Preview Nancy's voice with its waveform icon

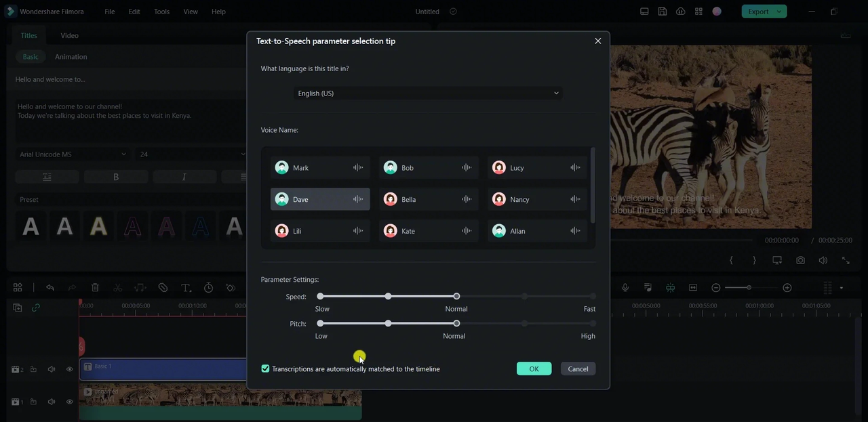[x=575, y=199]
